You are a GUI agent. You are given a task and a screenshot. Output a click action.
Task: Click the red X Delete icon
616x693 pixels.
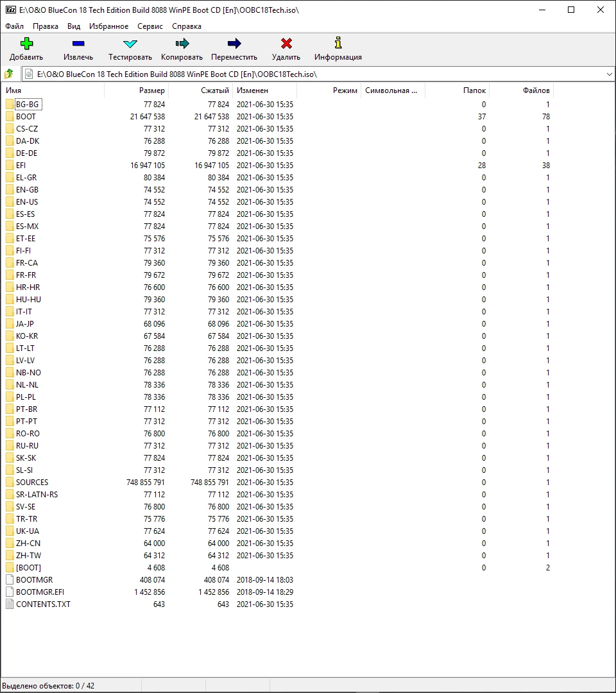[x=286, y=44]
